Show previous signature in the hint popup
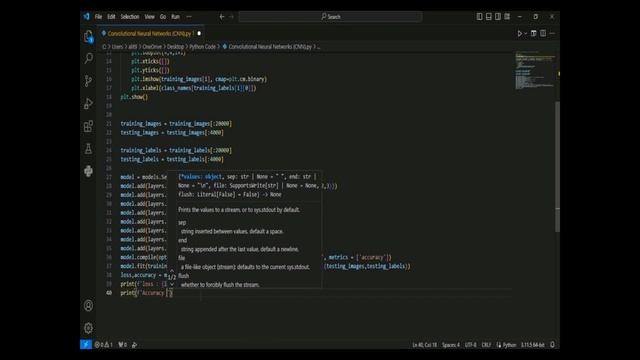This screenshot has height=360, width=640. (172, 270)
